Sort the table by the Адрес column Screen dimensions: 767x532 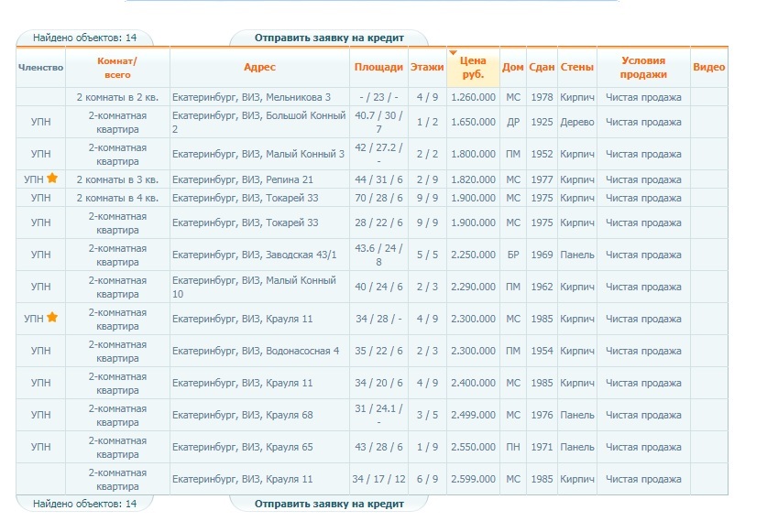tap(259, 68)
